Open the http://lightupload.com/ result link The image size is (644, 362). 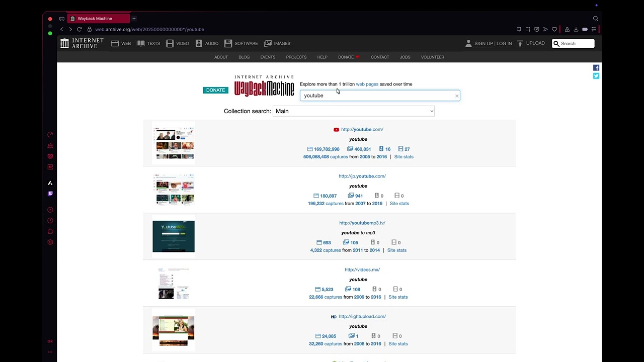[x=362, y=316]
